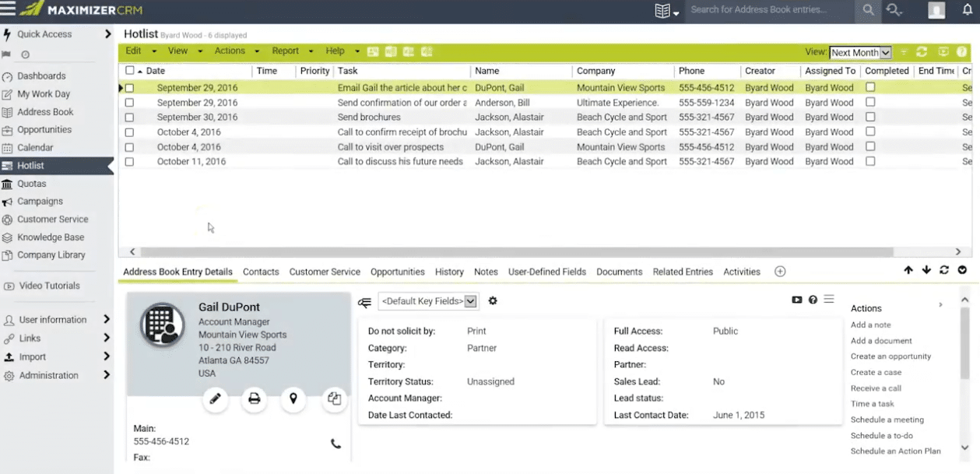Open the notifications bell
Image resolution: width=980 pixels, height=474 pixels.
click(968, 10)
